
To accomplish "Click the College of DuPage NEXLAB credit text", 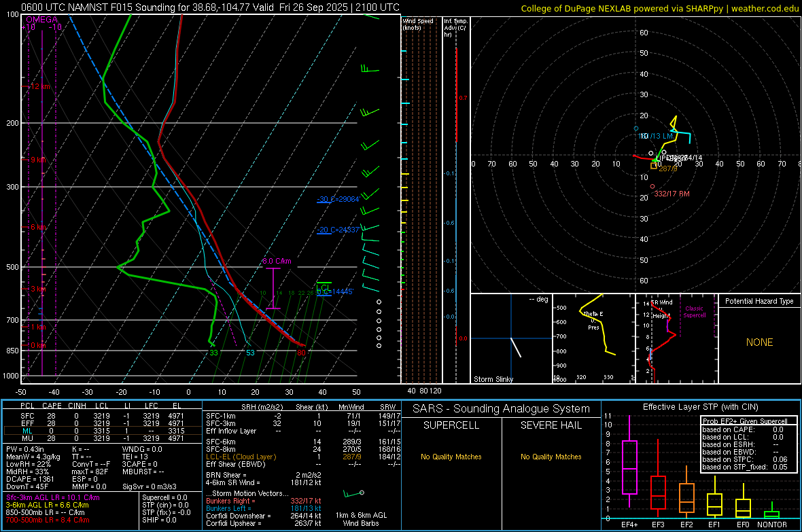I will pyautogui.click(x=659, y=8).
